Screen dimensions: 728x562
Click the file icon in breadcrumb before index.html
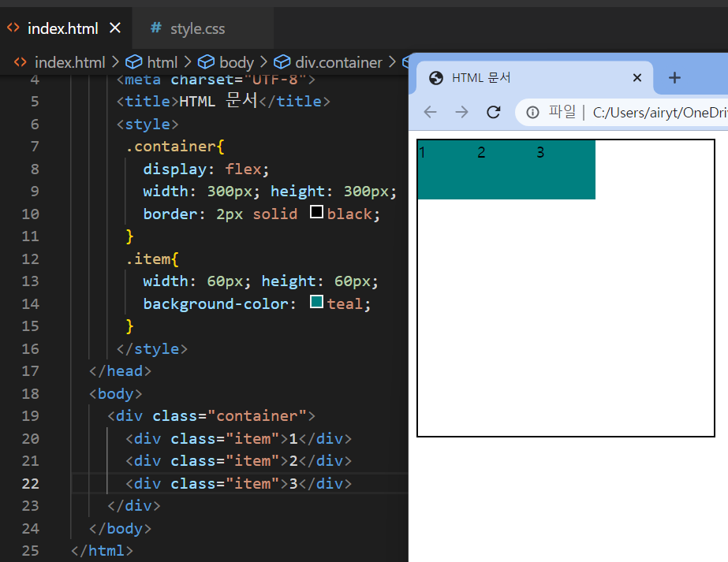point(21,61)
